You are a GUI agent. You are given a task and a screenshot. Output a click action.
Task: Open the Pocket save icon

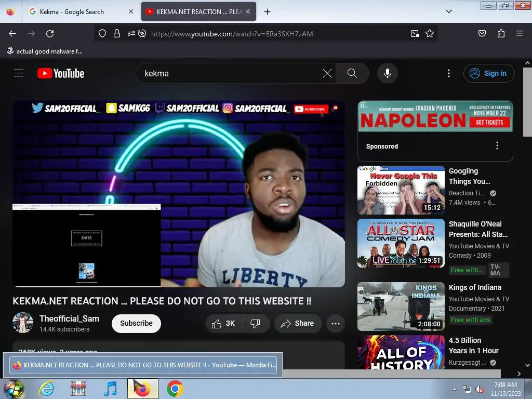(x=482, y=33)
